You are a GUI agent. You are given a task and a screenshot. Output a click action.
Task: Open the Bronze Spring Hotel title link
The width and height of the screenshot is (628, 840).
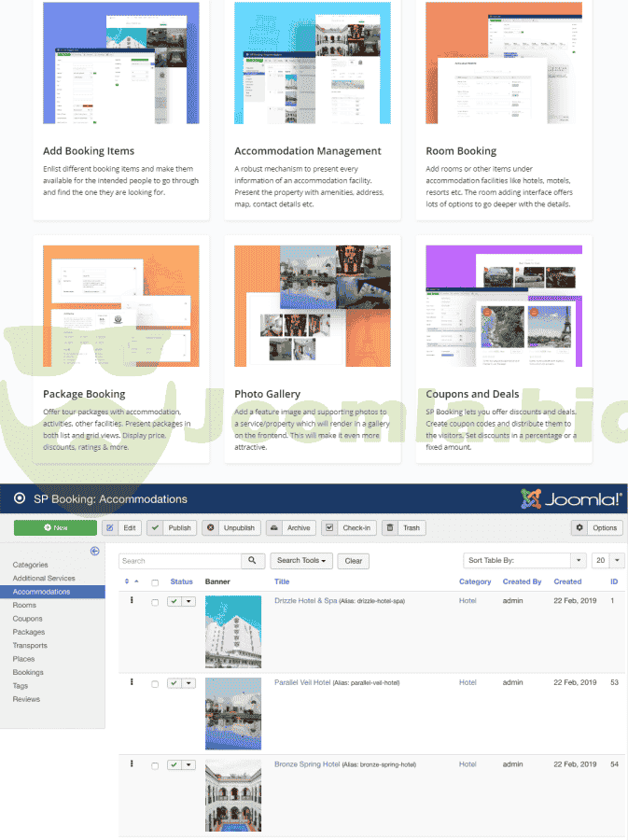(x=307, y=763)
